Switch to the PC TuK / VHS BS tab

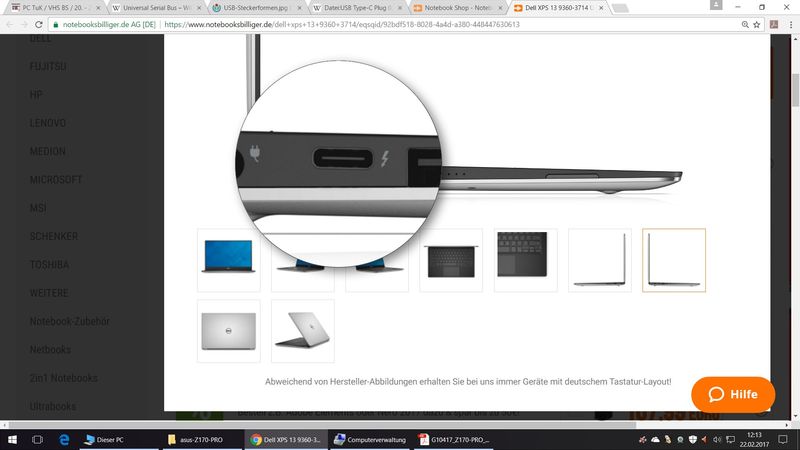pyautogui.click(x=54, y=8)
